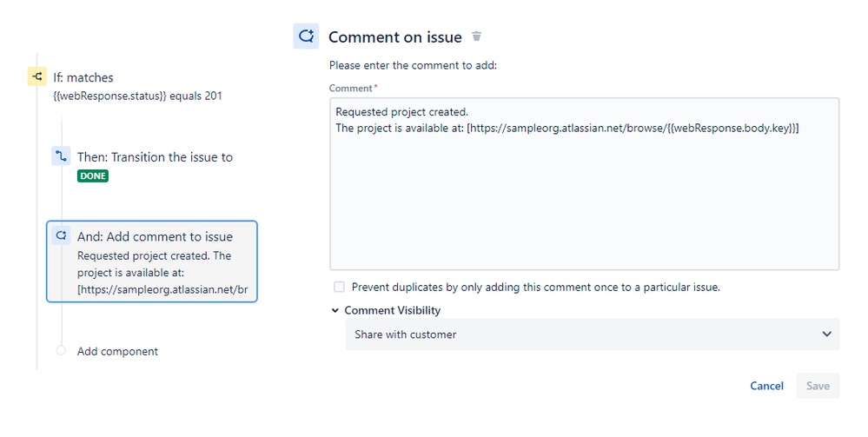Select Then: Transition the issue to step

click(x=155, y=157)
